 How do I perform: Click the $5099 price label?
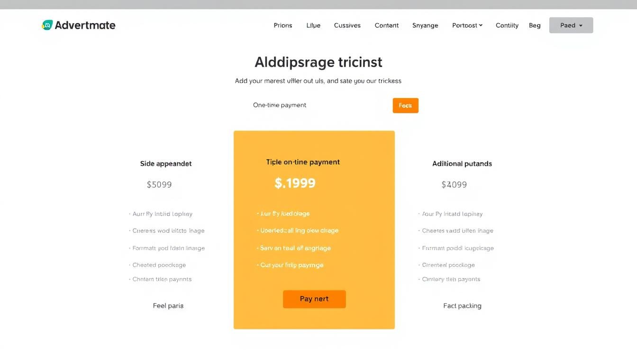[x=159, y=185]
